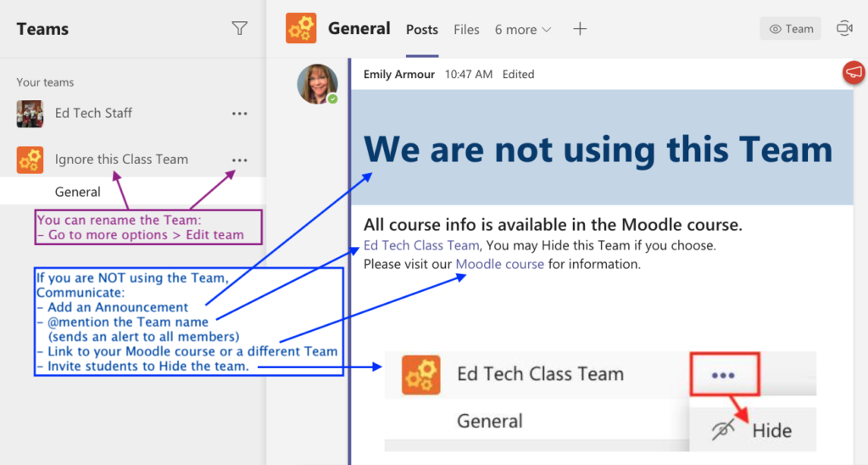Click the orange Ignore this Class Team icon

point(30,160)
